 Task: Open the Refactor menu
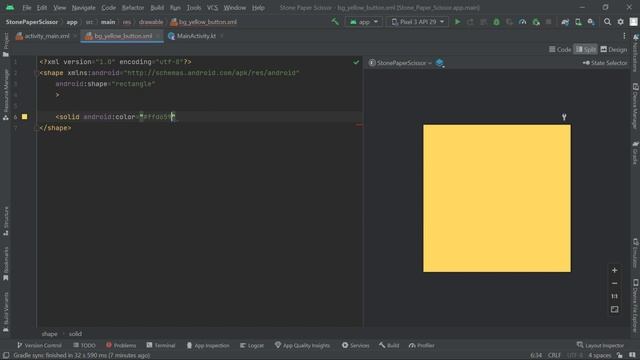pyautogui.click(x=133, y=8)
